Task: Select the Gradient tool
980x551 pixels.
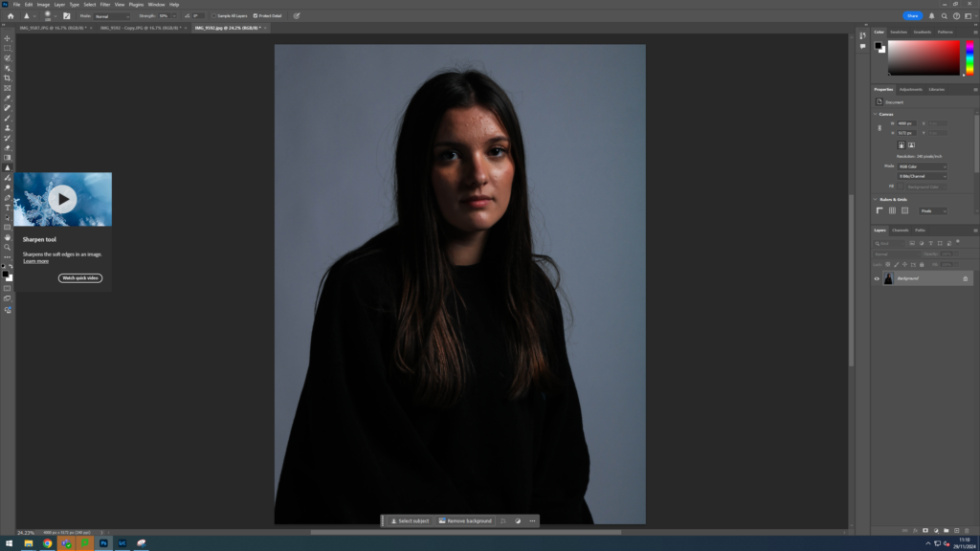Action: coord(8,158)
